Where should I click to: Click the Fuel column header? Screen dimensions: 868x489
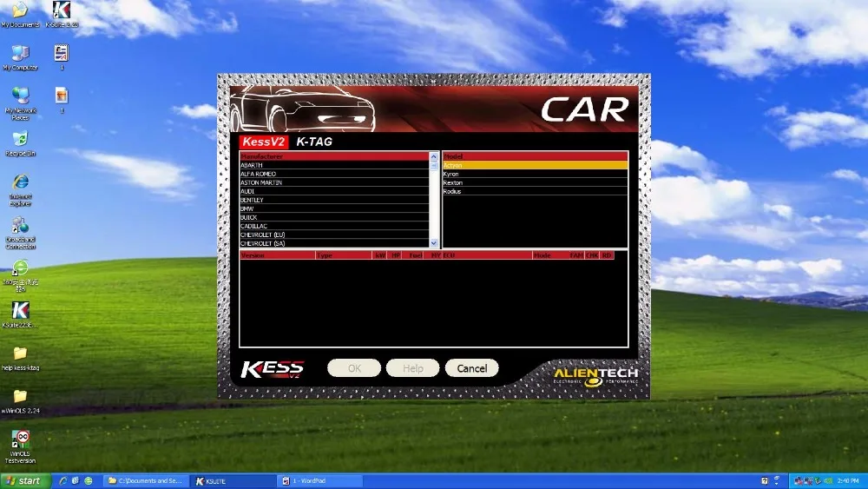[x=413, y=255]
